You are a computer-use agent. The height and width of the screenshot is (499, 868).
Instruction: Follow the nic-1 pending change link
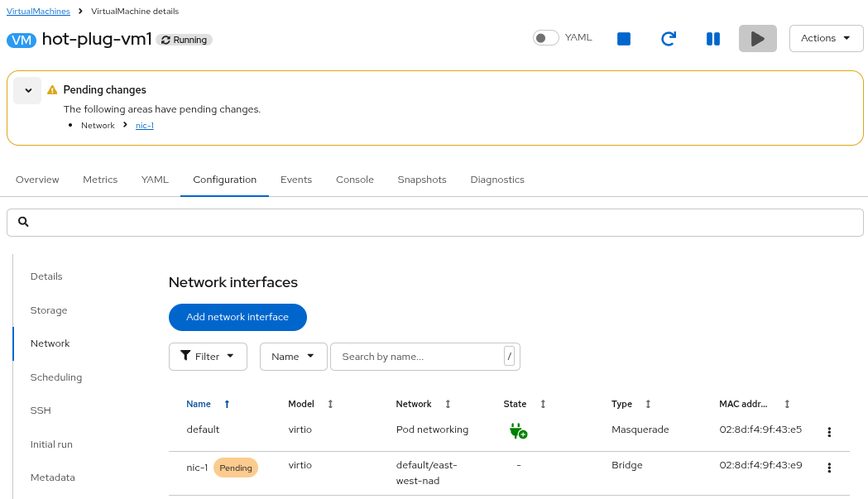coord(145,126)
